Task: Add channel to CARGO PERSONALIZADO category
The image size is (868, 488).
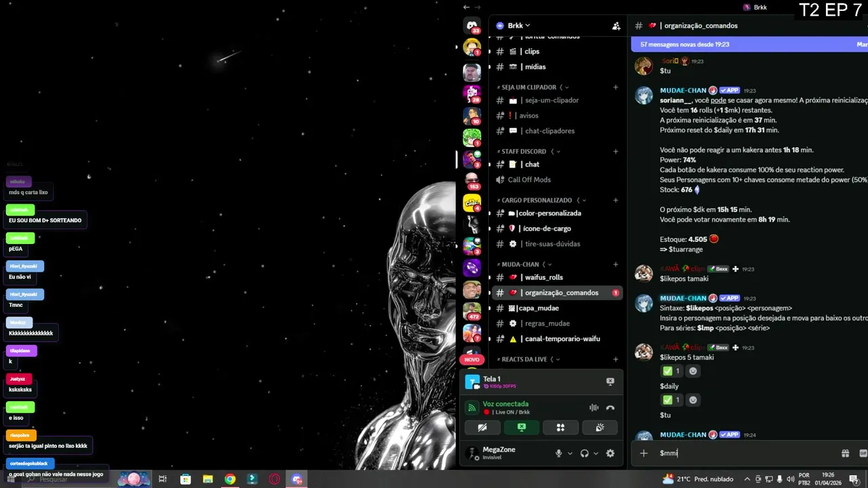Action: pos(616,200)
